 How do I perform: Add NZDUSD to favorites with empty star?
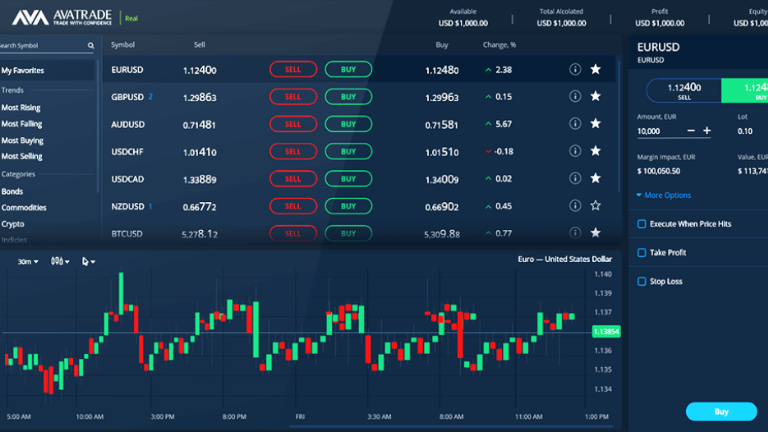[596, 206]
